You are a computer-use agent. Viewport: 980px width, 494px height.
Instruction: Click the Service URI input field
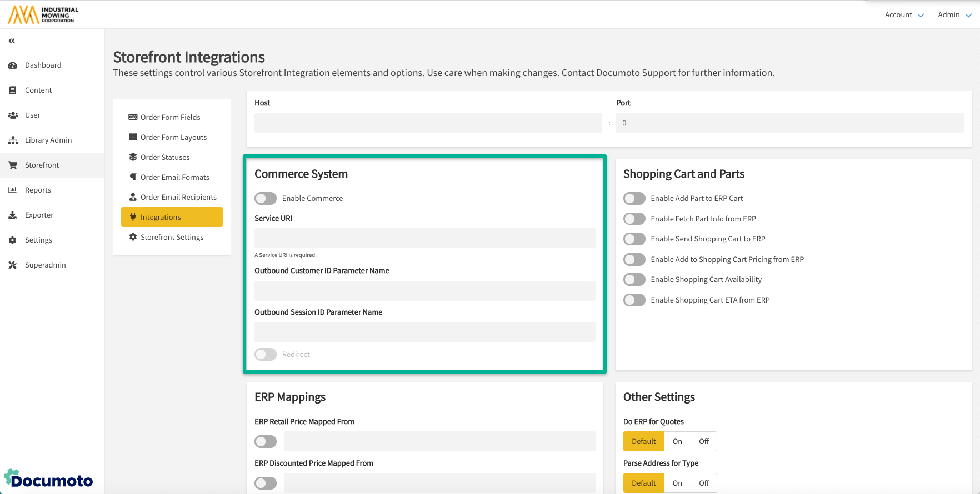(x=424, y=238)
